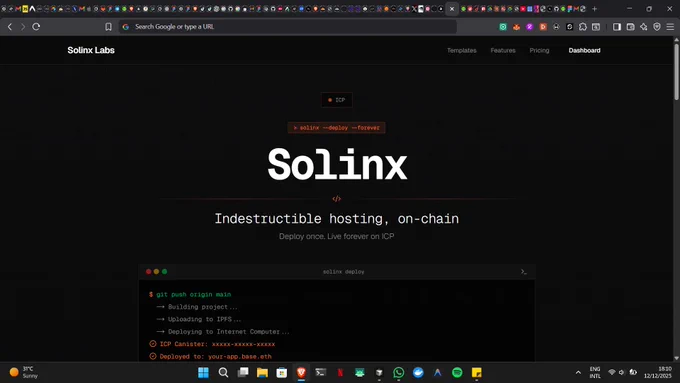Expand the system tray hidden icons chevron
Screen dimensions: 680x383
coord(578,373)
